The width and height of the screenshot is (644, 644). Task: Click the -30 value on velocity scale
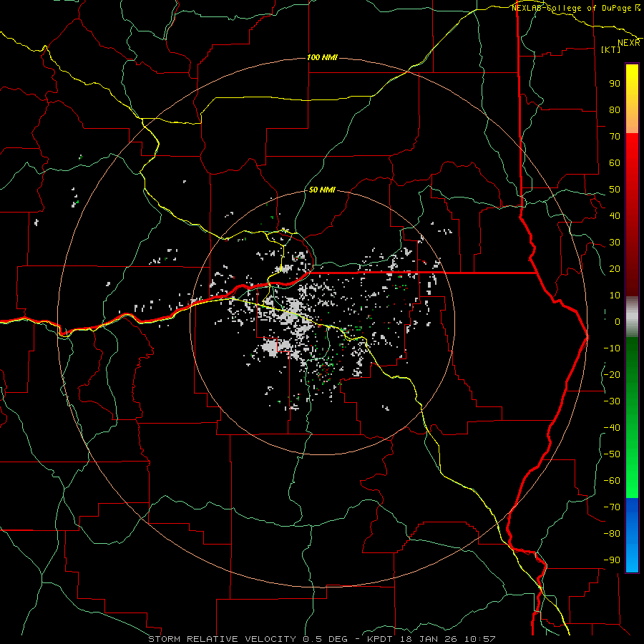[612, 401]
